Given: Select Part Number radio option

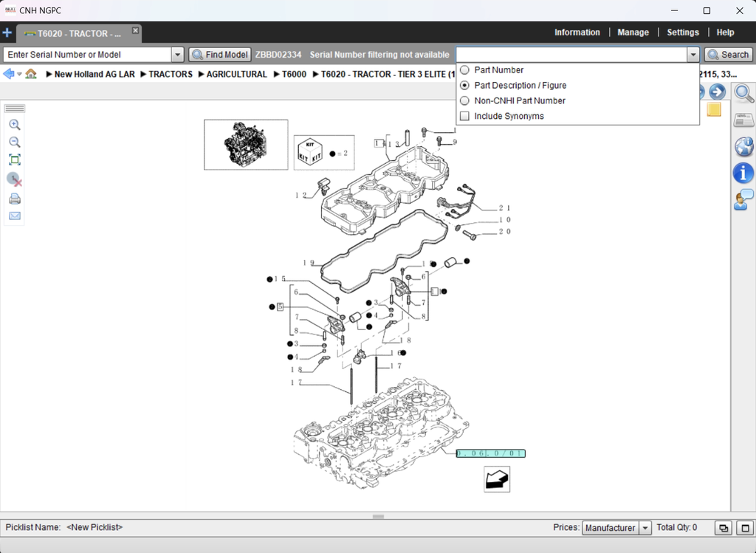Looking at the screenshot, I should pyautogui.click(x=465, y=70).
